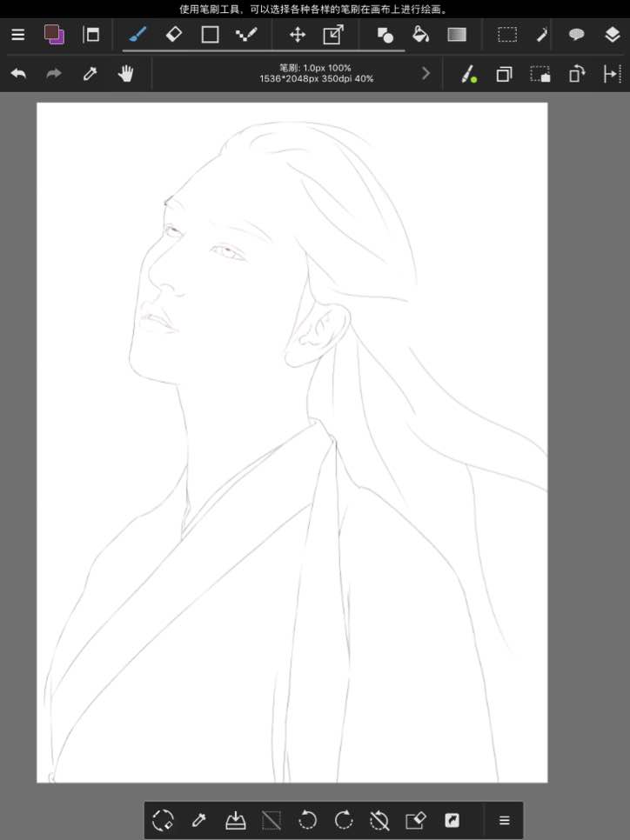Toggle brush stabilizer with green dot
This screenshot has width=630, height=840.
point(469,74)
